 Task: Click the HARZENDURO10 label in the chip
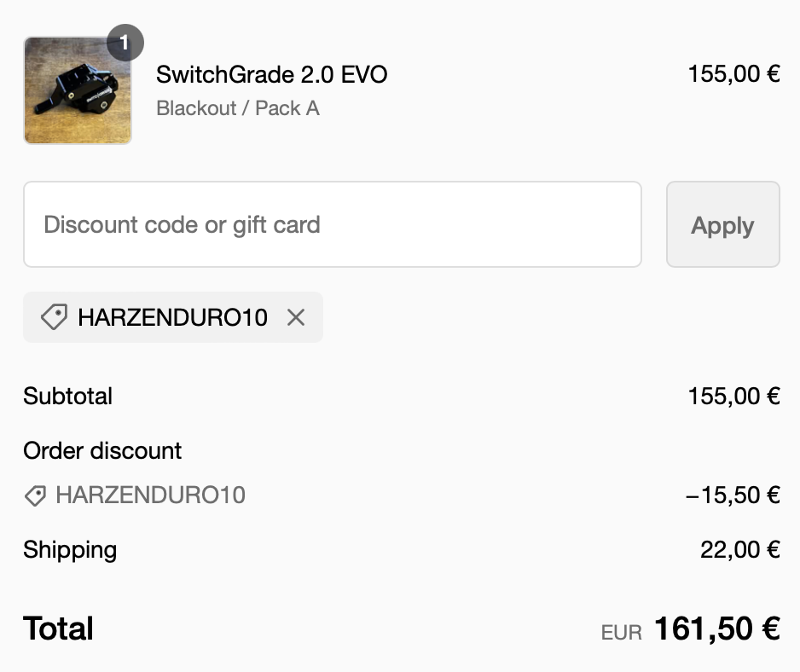pos(172,318)
